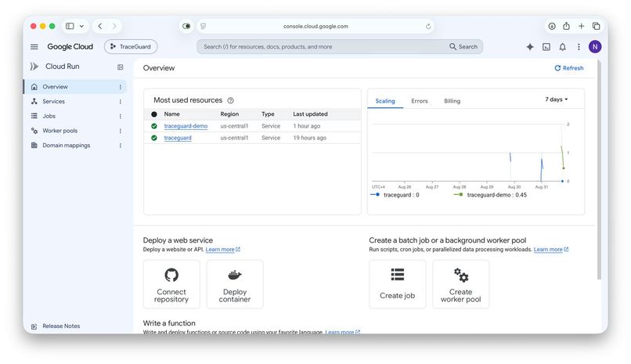Go forward with Safari forward arrow

click(114, 26)
